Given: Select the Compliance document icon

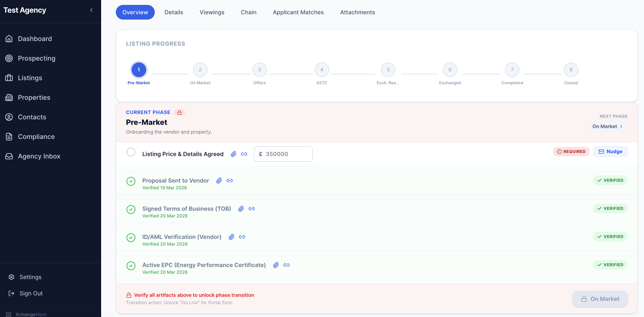Looking at the screenshot, I should (x=9, y=136).
